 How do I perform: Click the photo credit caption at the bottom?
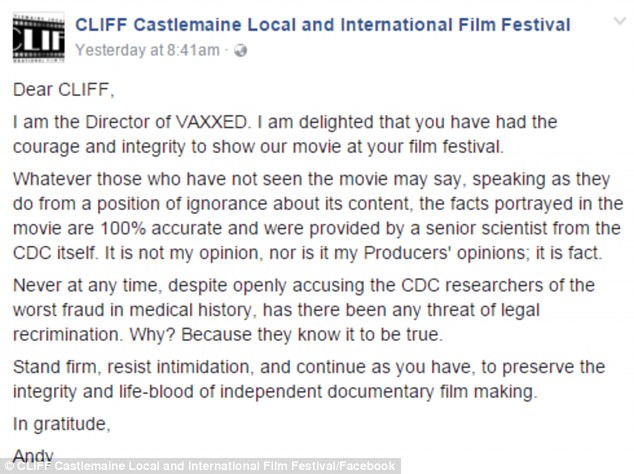200,466
